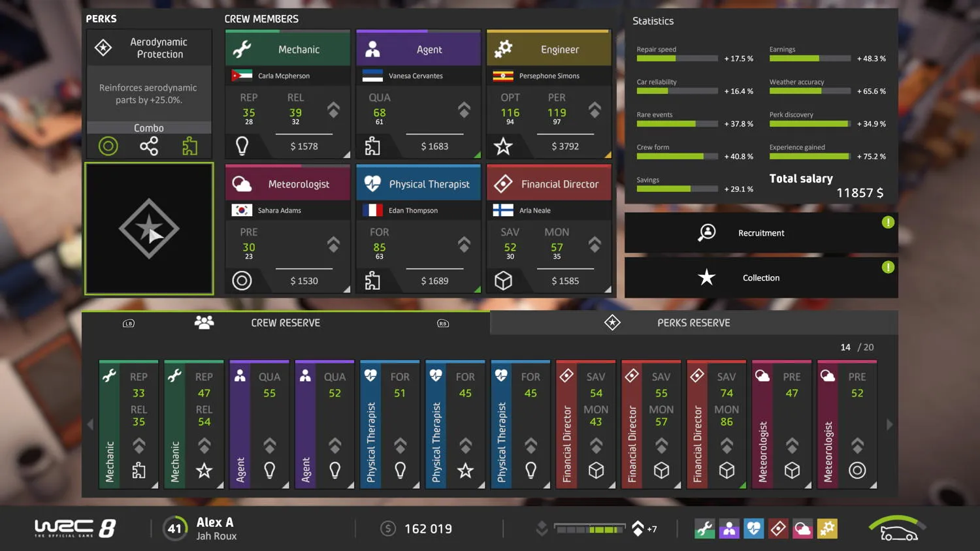980x551 pixels.
Task: Select the share-nodes combo icon under Aerodynamic Protection
Action: pos(149,146)
